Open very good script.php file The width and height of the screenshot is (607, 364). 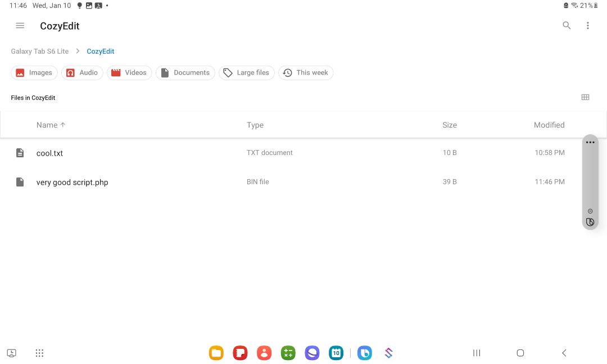pos(72,182)
